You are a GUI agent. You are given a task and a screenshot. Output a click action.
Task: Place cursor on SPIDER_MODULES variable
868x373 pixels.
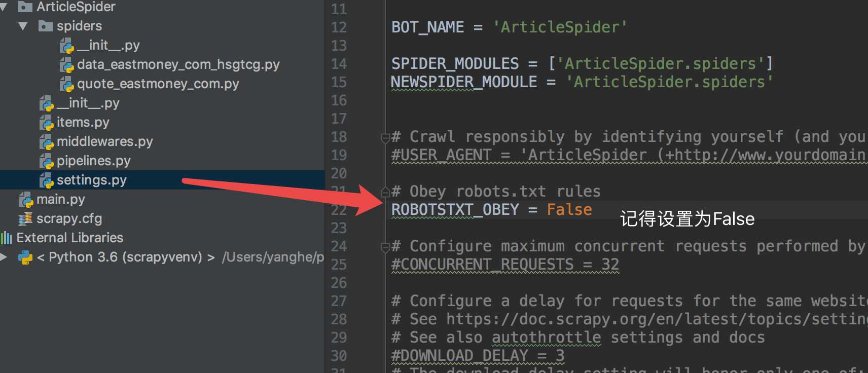point(455,64)
